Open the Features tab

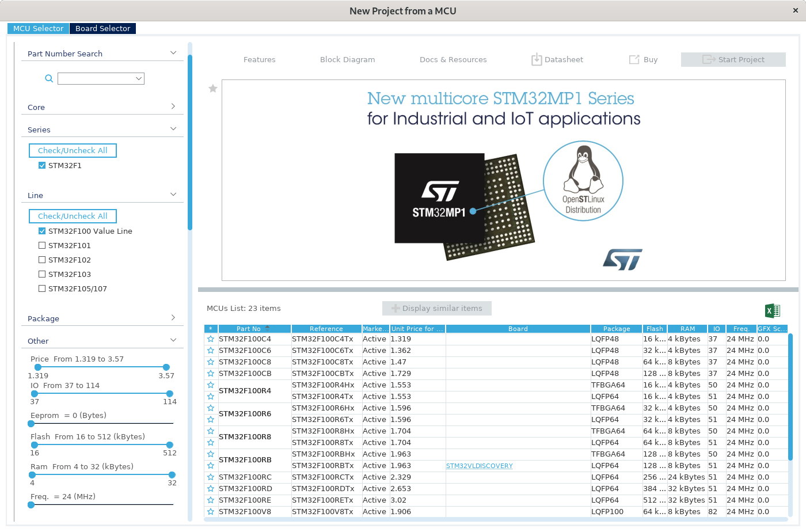tap(259, 59)
